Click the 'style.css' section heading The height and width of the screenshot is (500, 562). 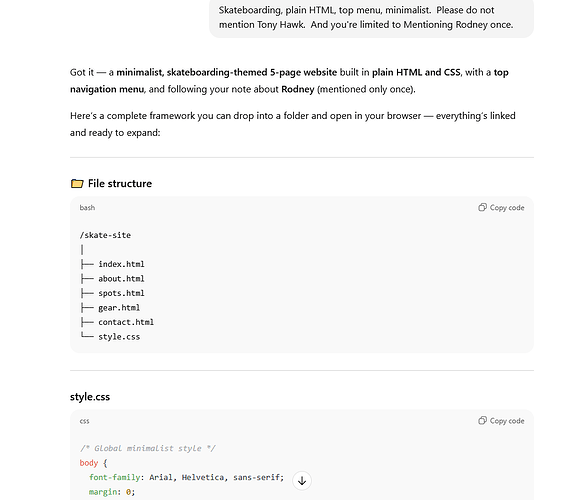click(90, 397)
